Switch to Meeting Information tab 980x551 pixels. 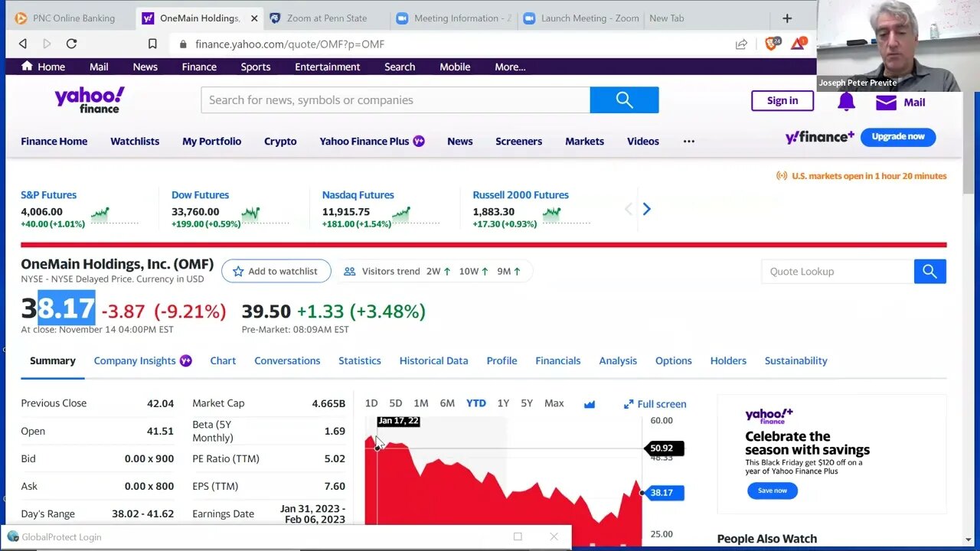pos(454,18)
